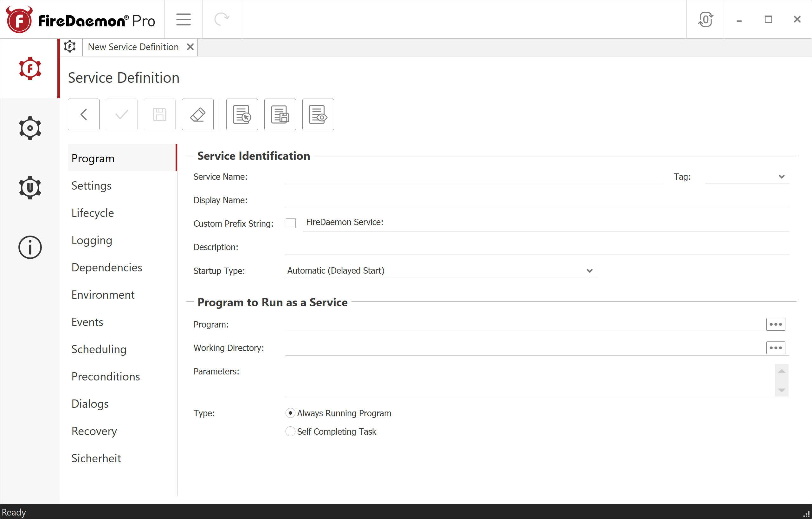
Task: Open the info panel via the sidebar info icon
Action: click(x=30, y=247)
